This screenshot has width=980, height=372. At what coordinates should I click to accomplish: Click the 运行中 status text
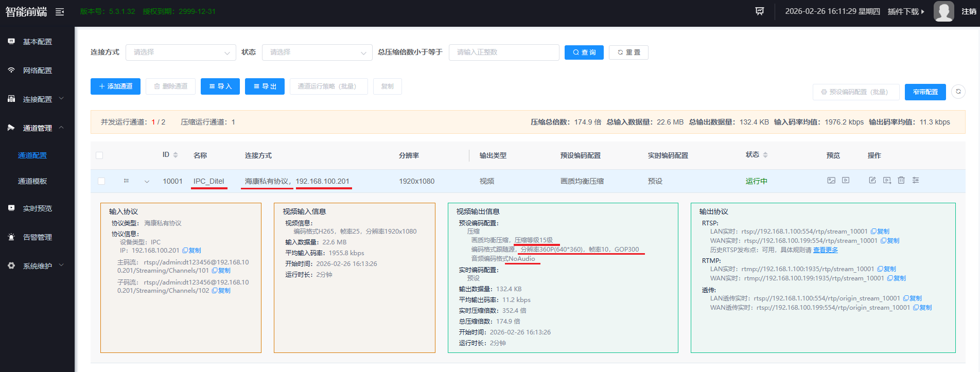(x=757, y=181)
